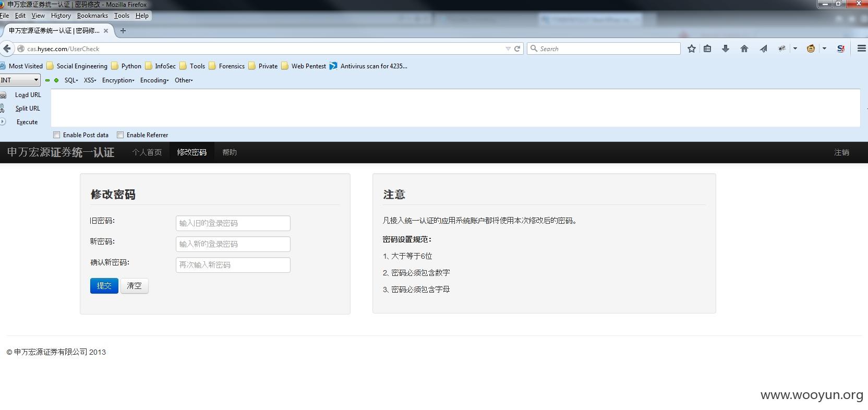Expand the Other dropdown menu
Screen dimensions: 868x410
point(184,80)
